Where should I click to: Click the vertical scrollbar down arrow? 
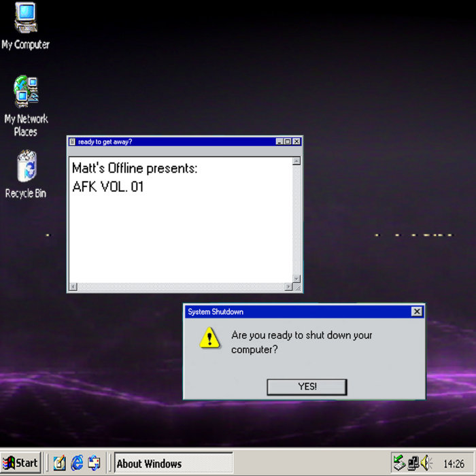click(x=296, y=279)
